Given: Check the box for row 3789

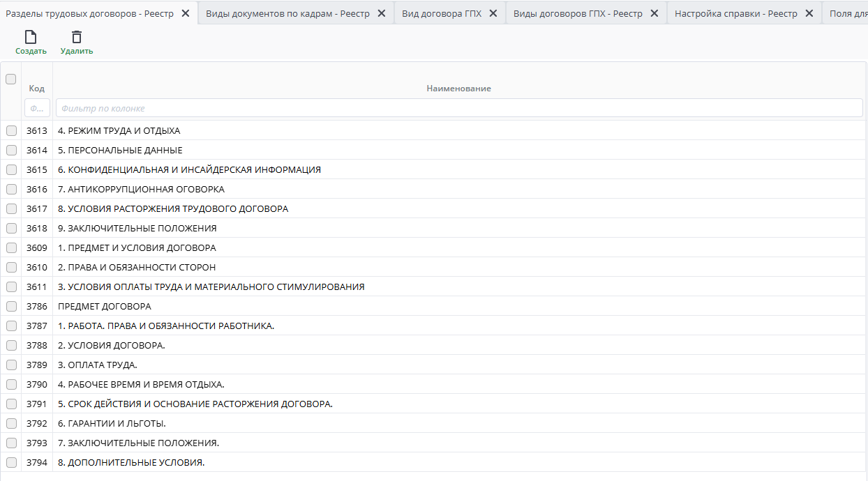Looking at the screenshot, I should [11, 365].
